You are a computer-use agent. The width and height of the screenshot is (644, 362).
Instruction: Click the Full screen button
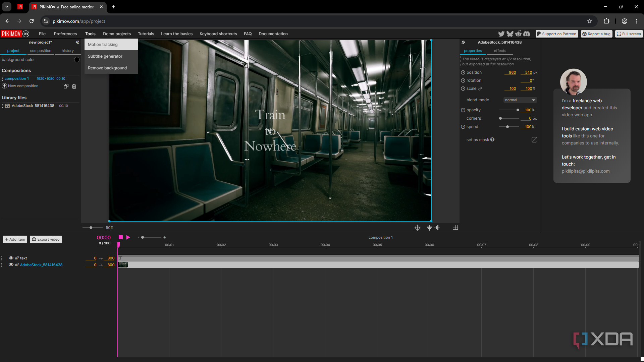(x=629, y=34)
